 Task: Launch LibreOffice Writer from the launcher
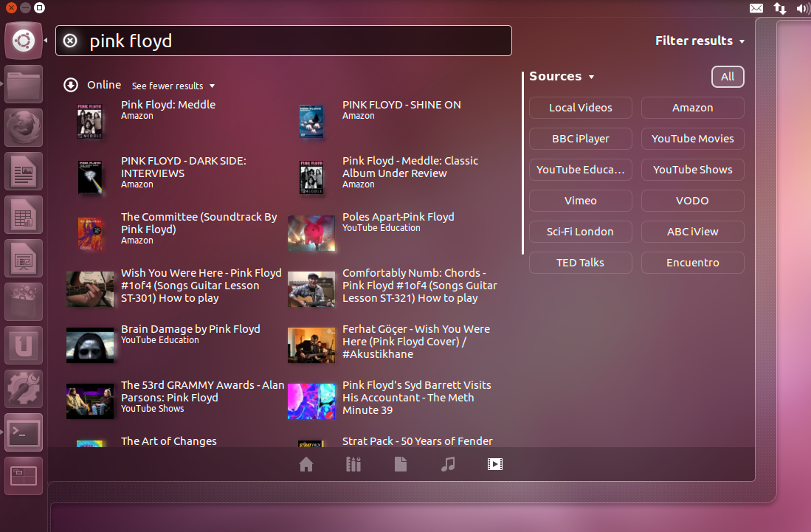(24, 171)
